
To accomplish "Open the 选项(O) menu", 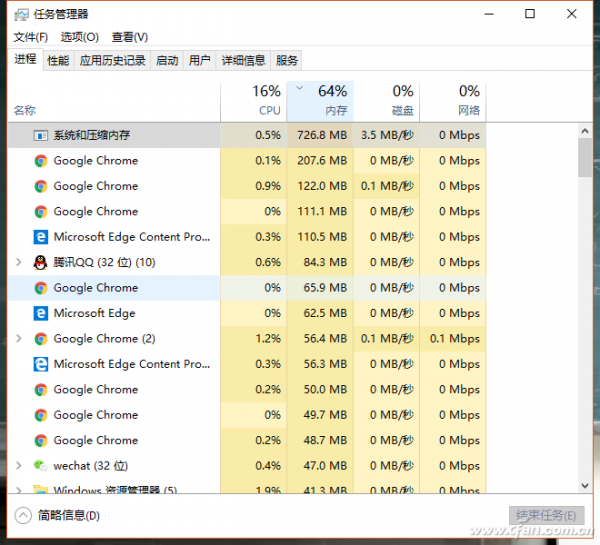I will [80, 37].
